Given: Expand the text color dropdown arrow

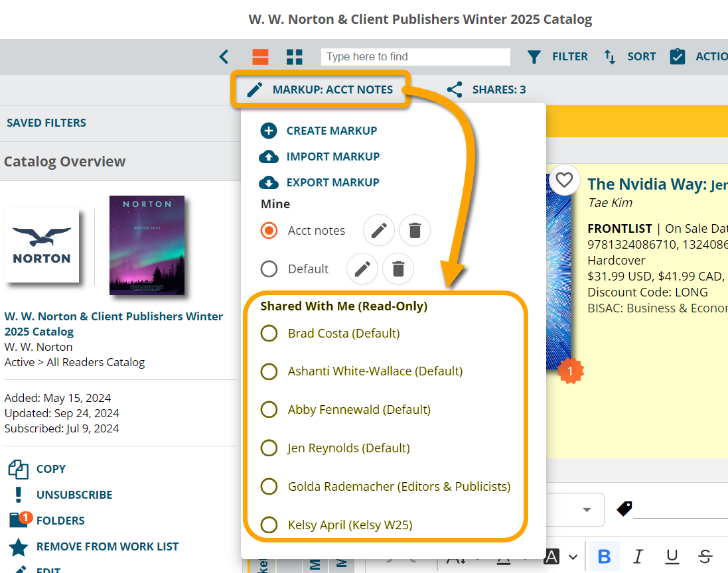Looking at the screenshot, I should click(573, 557).
